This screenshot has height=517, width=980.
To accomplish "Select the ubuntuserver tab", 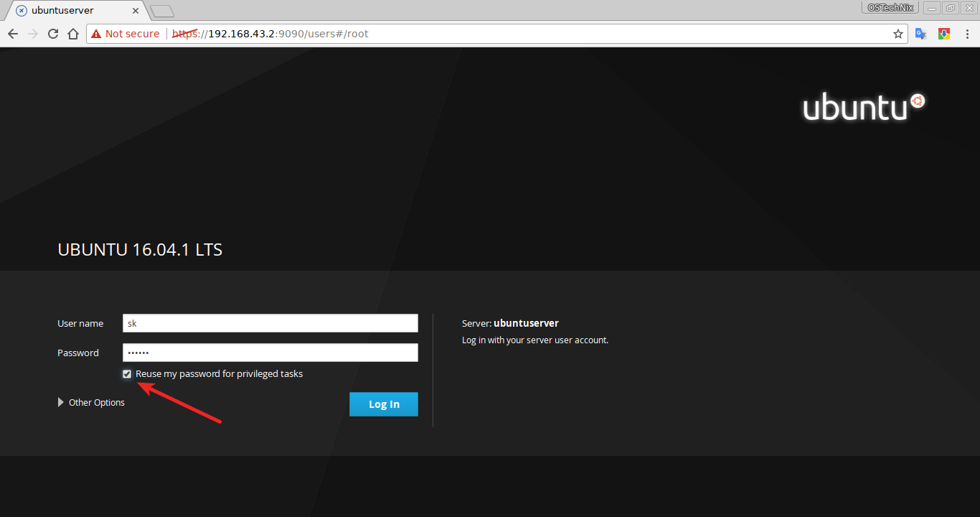I will [77, 11].
